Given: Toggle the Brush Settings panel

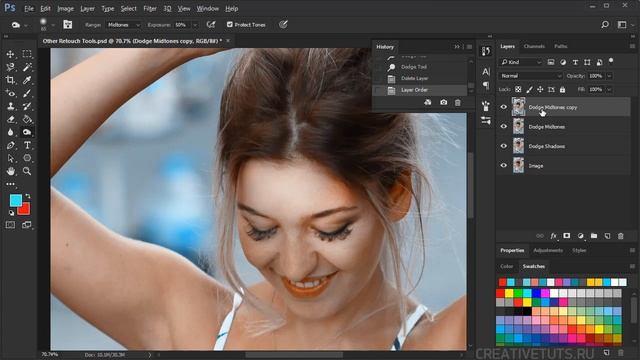Looking at the screenshot, I should pyautogui.click(x=68, y=25).
